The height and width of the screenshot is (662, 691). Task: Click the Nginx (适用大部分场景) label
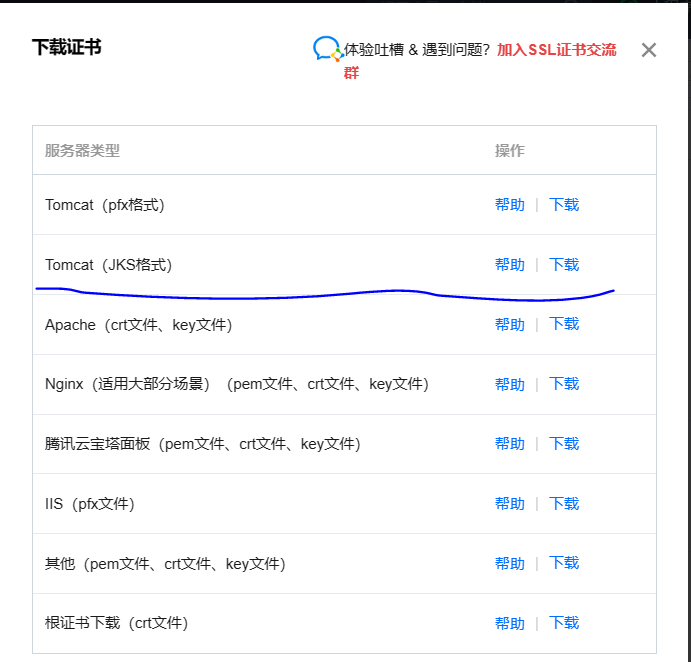237,384
